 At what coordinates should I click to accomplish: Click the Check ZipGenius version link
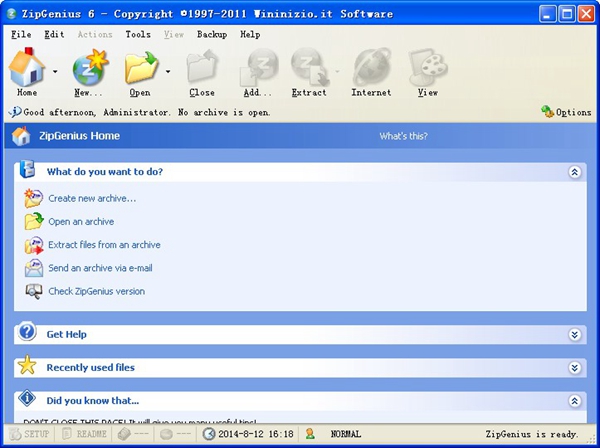click(x=96, y=291)
